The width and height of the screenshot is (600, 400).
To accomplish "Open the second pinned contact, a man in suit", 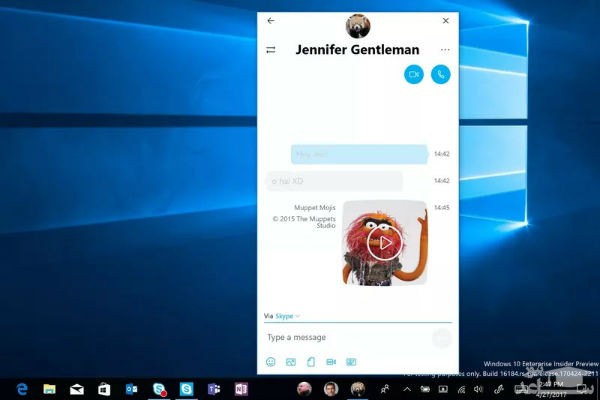I will tap(331, 389).
